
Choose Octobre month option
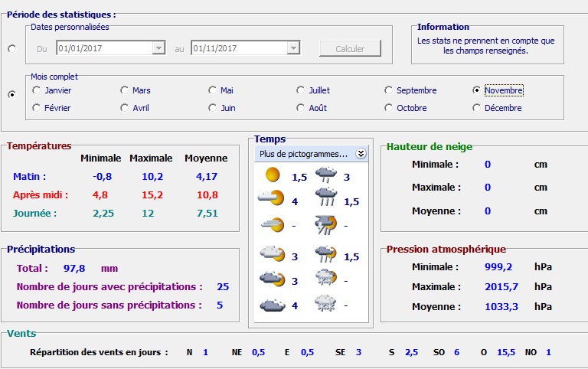[x=388, y=108]
